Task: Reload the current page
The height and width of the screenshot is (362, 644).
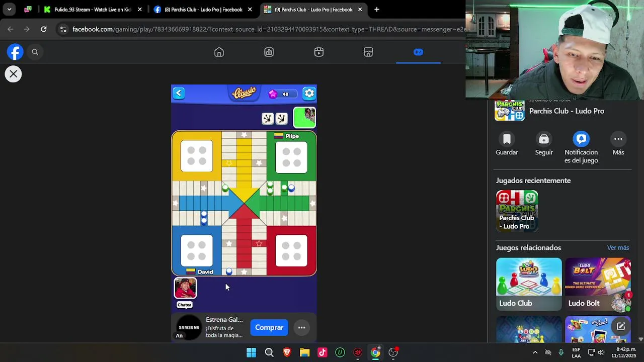Action: 44,29
